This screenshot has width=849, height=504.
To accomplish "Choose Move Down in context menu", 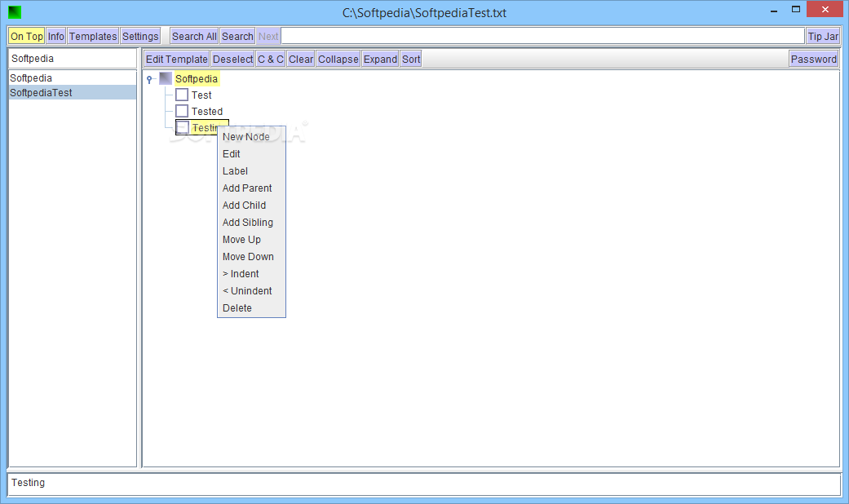I will 251,257.
